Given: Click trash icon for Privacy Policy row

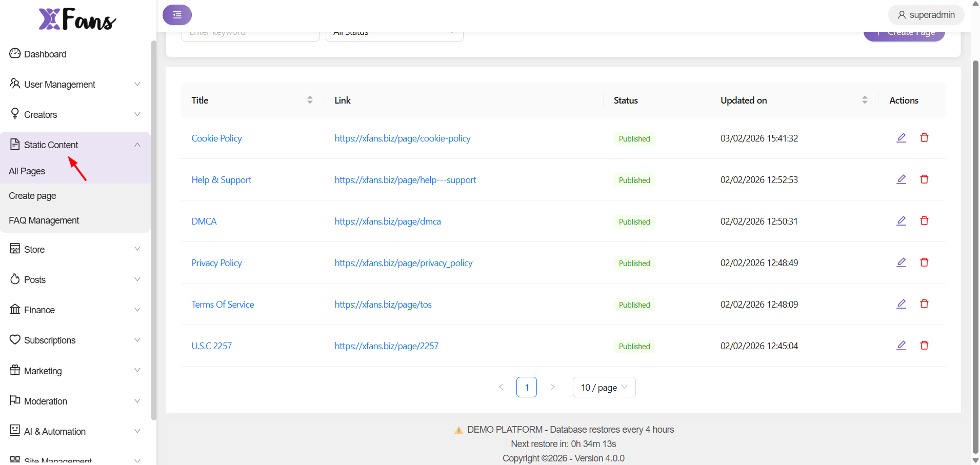Looking at the screenshot, I should (924, 262).
